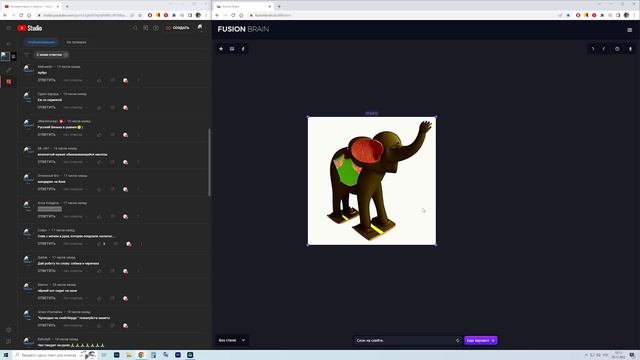Select the image upload tool in Fusion Brain
The width and height of the screenshot is (640, 360).
click(232, 49)
